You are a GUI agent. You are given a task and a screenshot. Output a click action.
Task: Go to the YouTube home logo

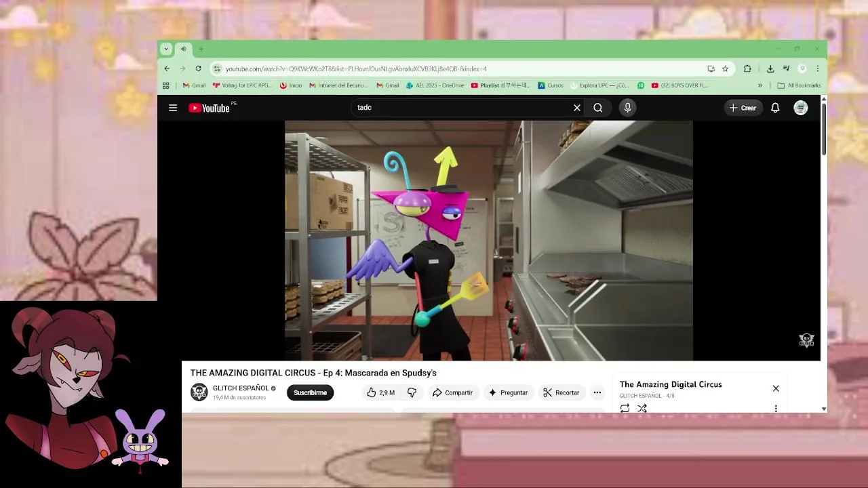(x=209, y=108)
